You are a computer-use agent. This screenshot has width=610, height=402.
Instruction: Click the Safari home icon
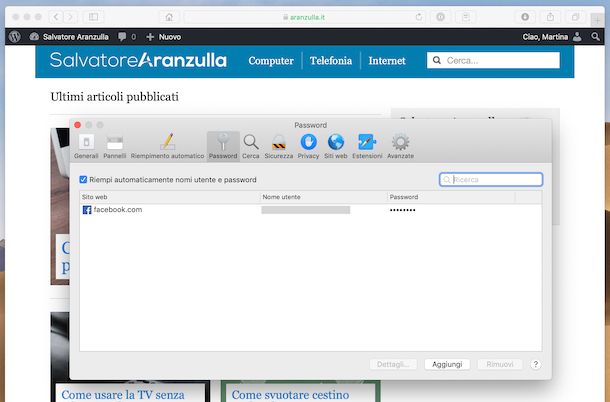169,17
